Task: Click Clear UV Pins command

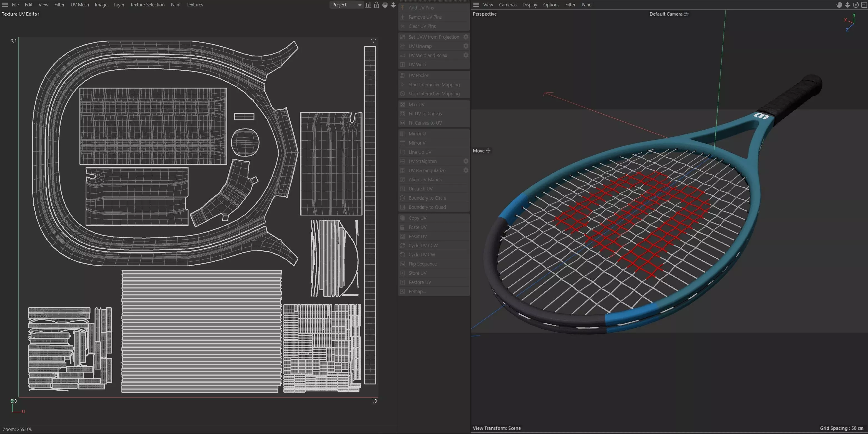Action: pyautogui.click(x=434, y=26)
